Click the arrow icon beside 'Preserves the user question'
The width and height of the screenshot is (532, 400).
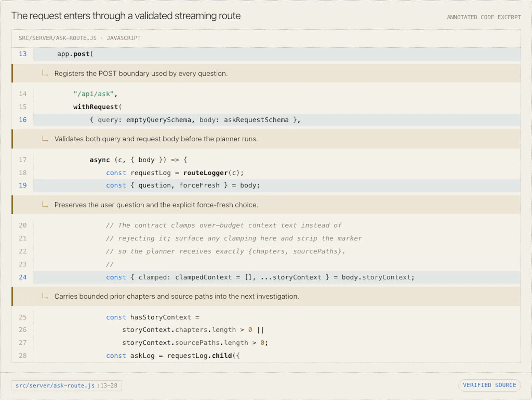click(x=45, y=204)
